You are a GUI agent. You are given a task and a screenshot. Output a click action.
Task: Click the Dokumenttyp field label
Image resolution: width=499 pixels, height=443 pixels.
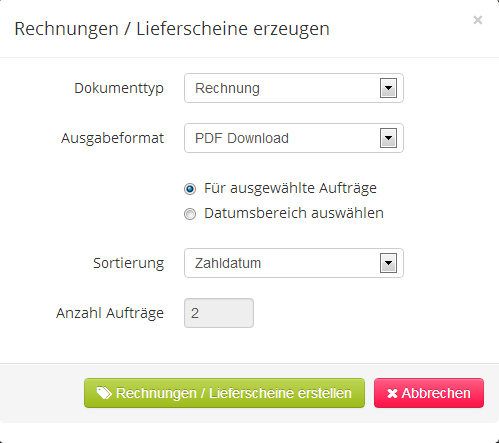[x=119, y=89]
